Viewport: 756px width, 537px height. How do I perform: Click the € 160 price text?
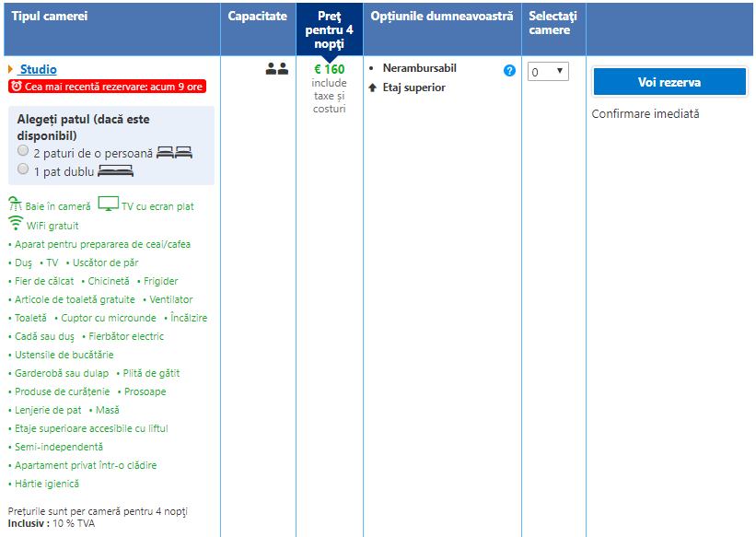329,69
